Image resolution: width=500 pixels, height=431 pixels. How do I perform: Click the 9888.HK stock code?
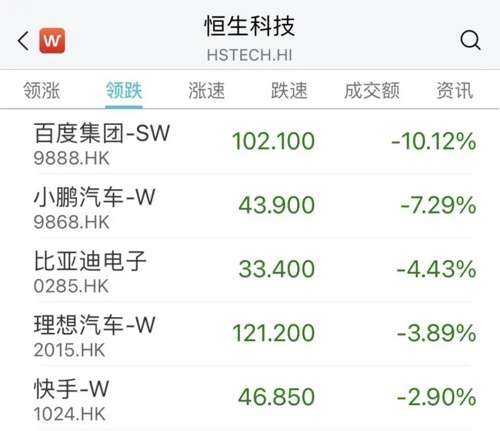coord(71,158)
